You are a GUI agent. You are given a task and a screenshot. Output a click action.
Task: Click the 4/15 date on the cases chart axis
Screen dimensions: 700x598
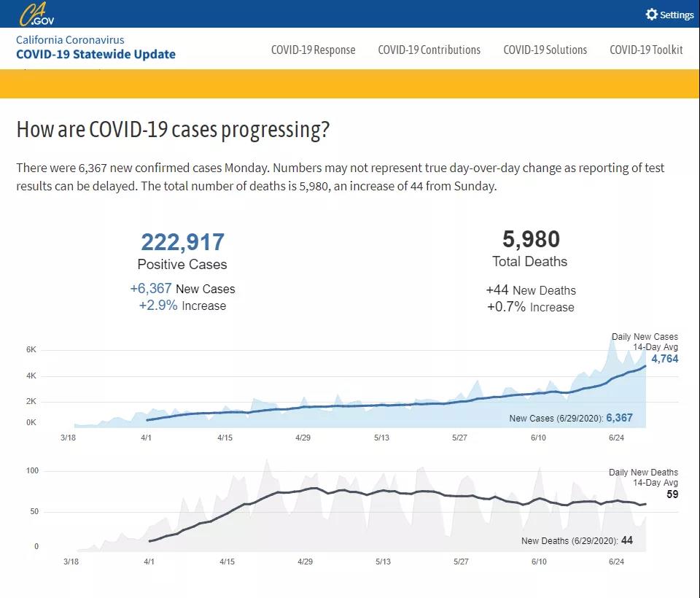(225, 438)
